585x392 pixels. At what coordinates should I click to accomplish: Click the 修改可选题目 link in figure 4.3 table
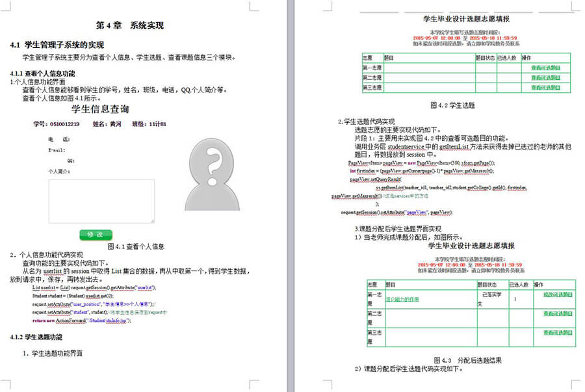[558, 294]
